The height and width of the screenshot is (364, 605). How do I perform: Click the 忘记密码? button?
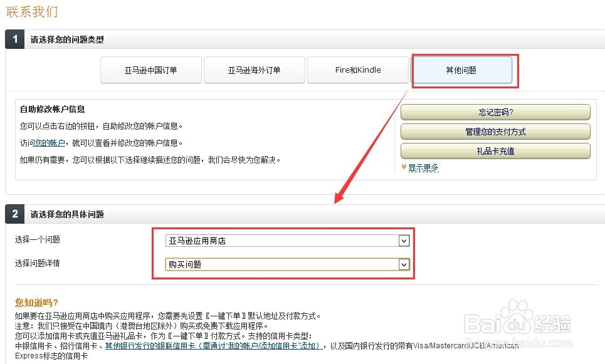(x=495, y=112)
